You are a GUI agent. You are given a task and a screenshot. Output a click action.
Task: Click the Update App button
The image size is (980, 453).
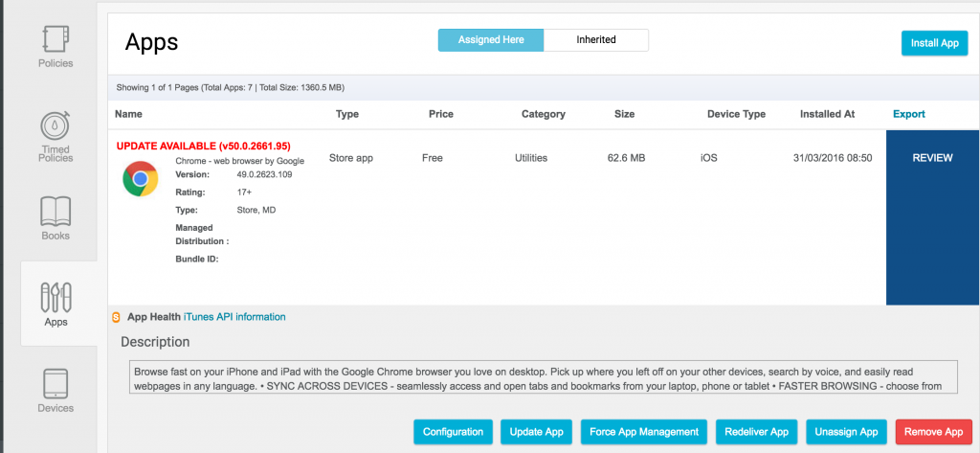(536, 432)
